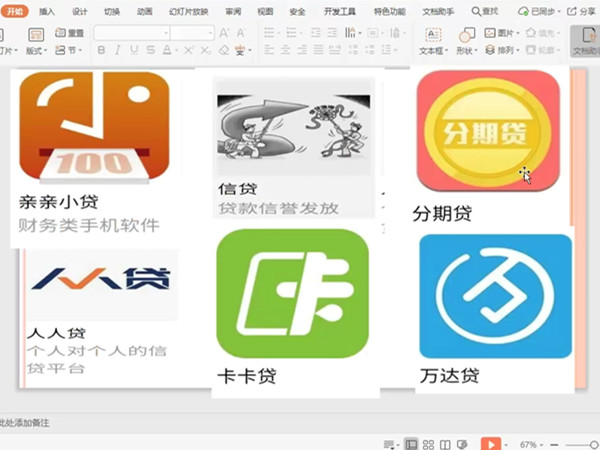Click the font color A icon
600x450 pixels.
point(167,50)
